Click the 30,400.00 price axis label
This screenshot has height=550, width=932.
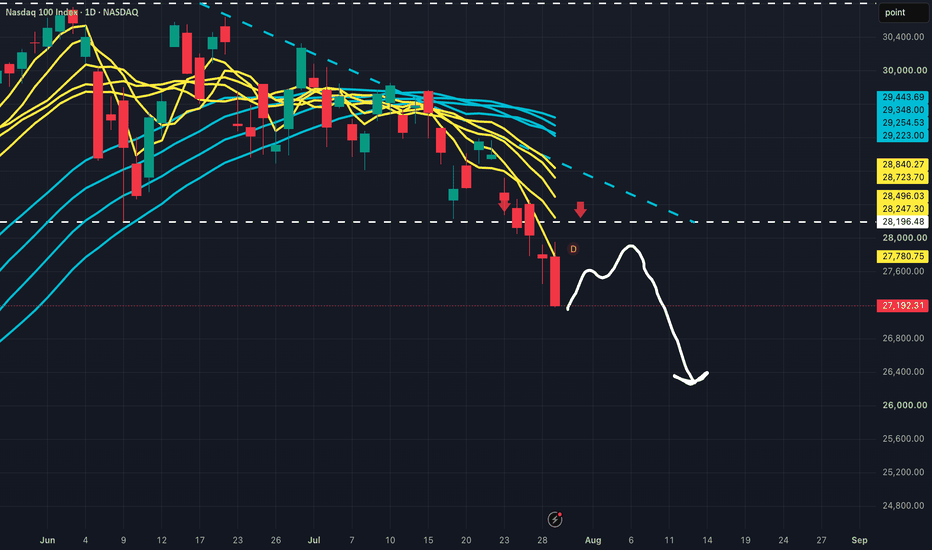903,37
